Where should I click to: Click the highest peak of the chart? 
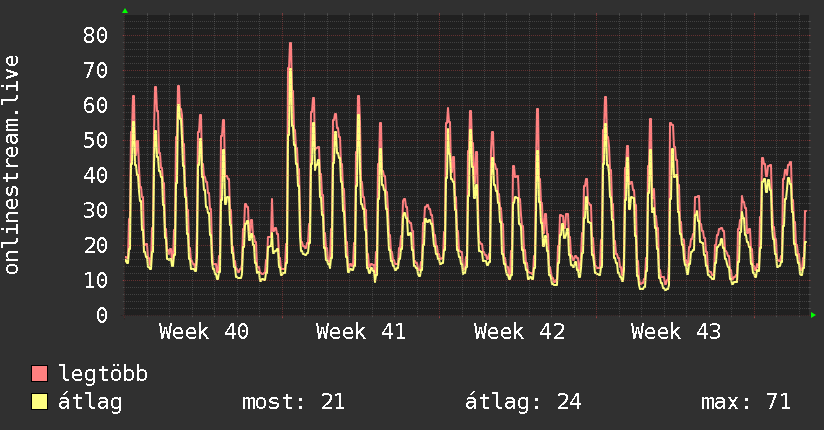(x=290, y=44)
